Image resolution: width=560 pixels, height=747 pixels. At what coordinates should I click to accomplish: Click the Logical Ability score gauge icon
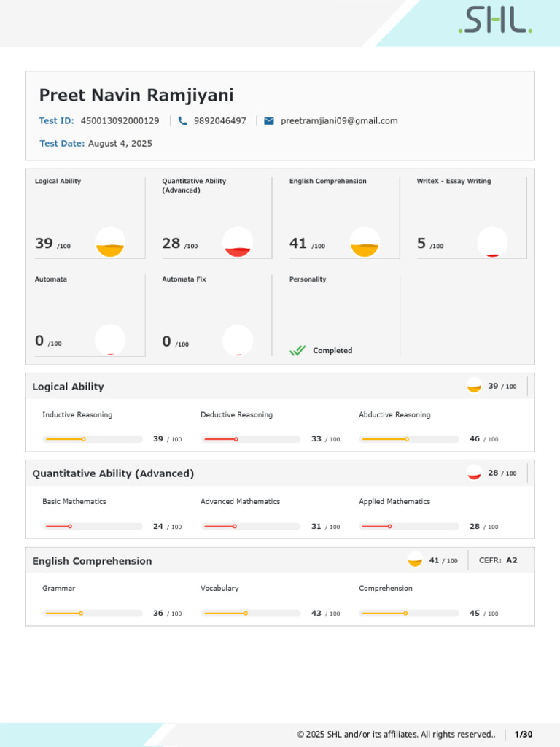(x=110, y=242)
